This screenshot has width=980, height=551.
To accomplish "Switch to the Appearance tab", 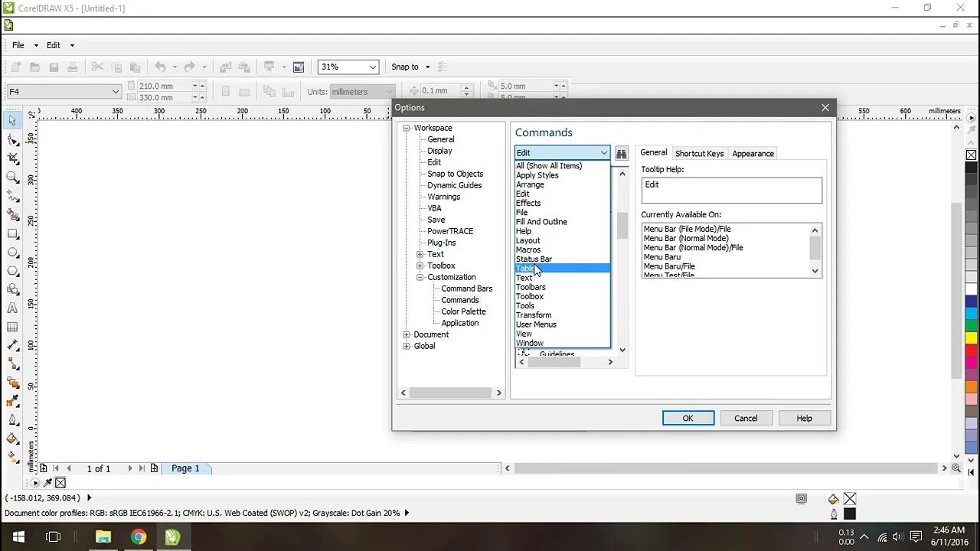I will tap(753, 153).
